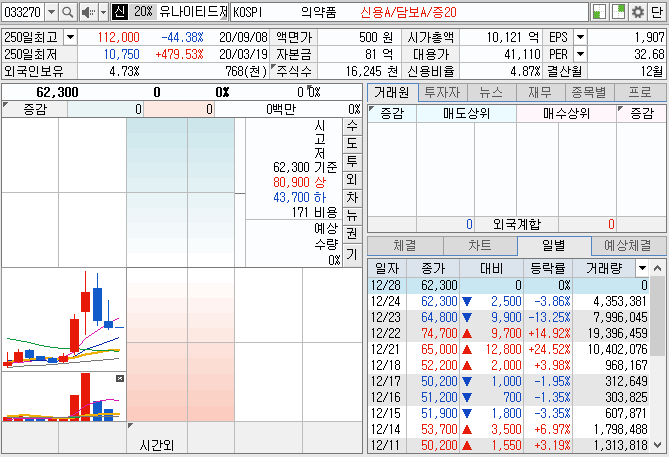This screenshot has width=669, height=457.
Task: Open the 종목별 tab
Action: (589, 93)
